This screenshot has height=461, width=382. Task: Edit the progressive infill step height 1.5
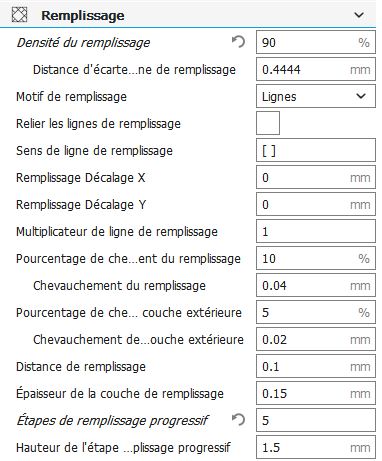316,447
